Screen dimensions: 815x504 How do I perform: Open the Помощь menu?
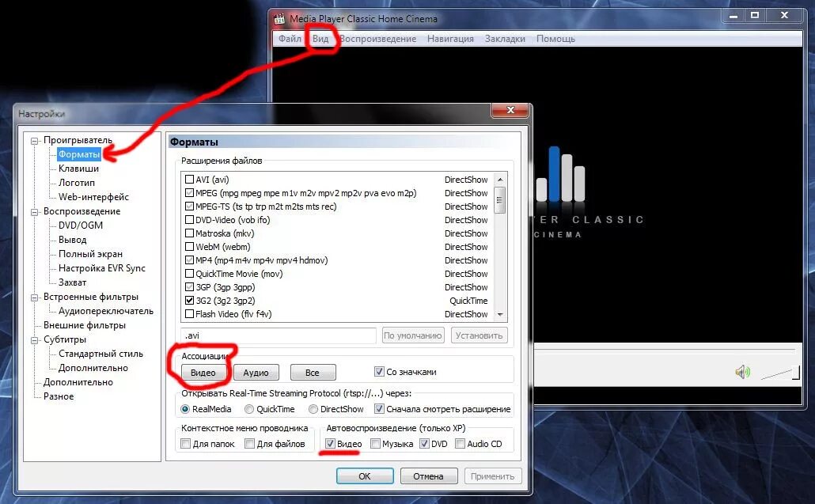click(x=555, y=39)
